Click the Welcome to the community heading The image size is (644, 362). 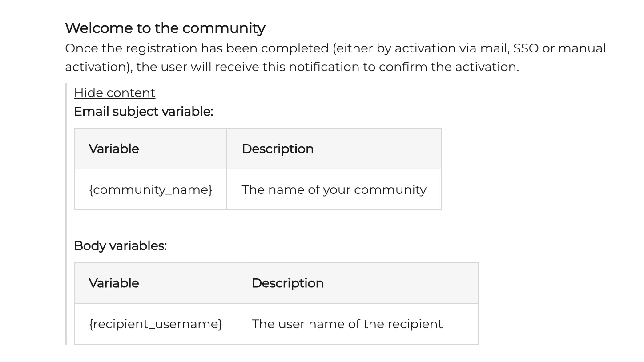point(165,28)
